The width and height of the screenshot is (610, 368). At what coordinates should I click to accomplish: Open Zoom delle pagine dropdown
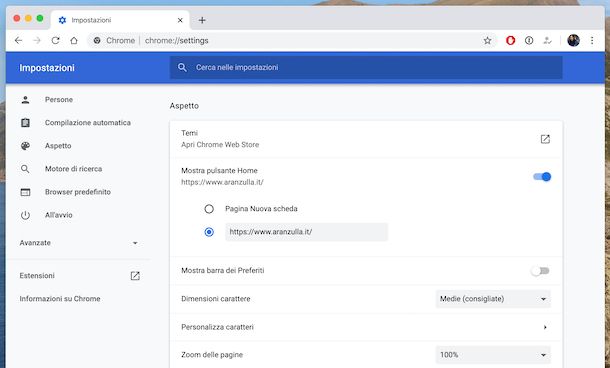point(493,355)
